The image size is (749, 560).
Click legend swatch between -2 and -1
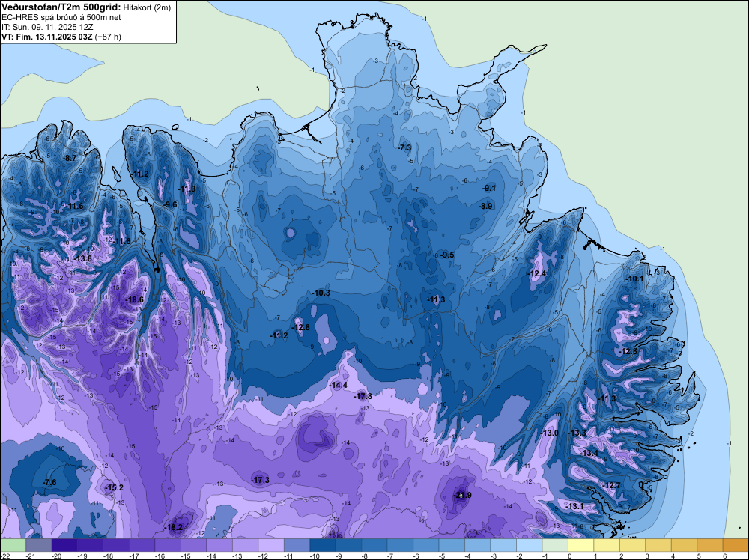[529, 545]
